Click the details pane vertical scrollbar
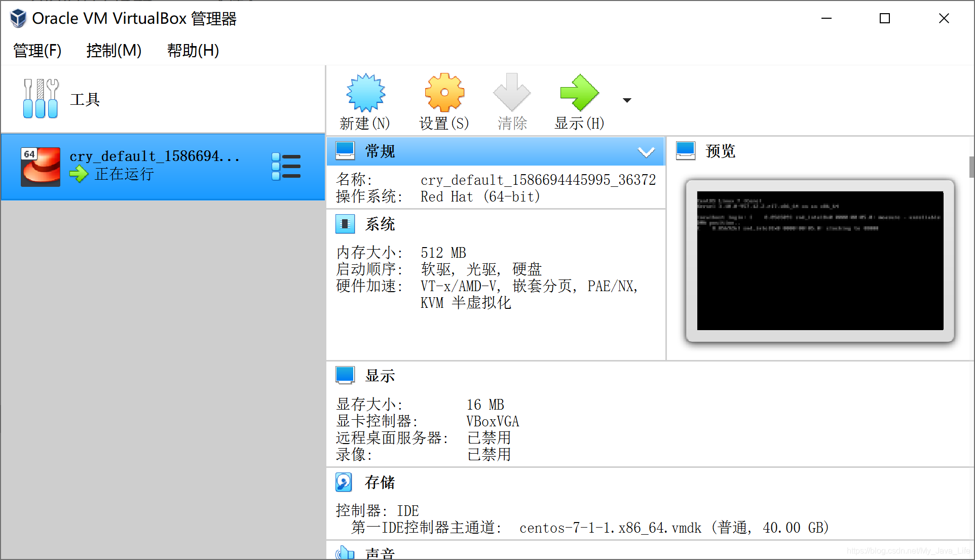 click(971, 167)
